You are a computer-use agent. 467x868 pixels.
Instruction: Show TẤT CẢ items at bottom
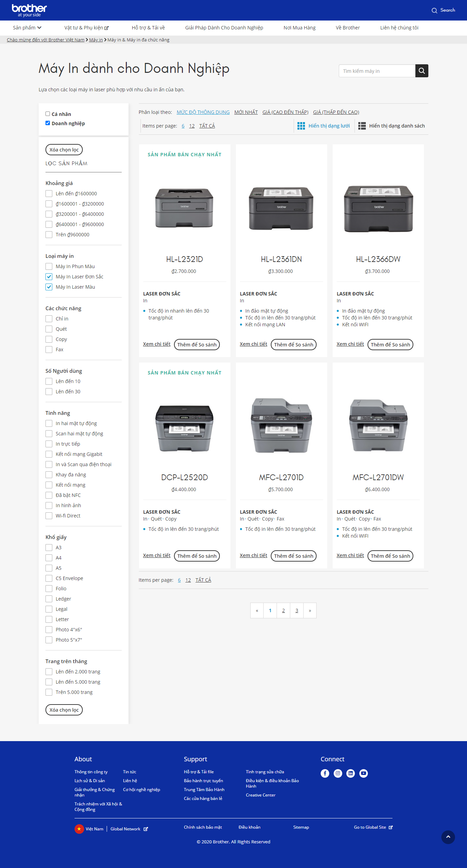203,580
